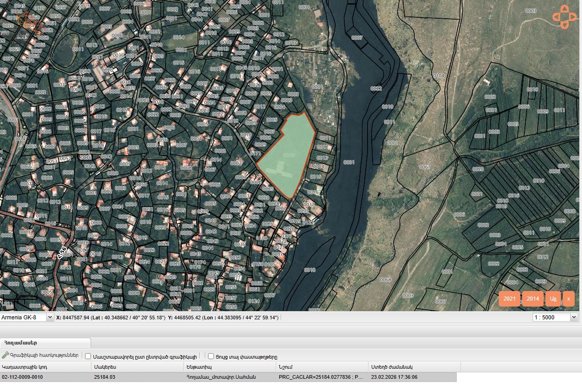Pan the map up with arrow
Screen dimensions: 582x392
coord(564,9)
